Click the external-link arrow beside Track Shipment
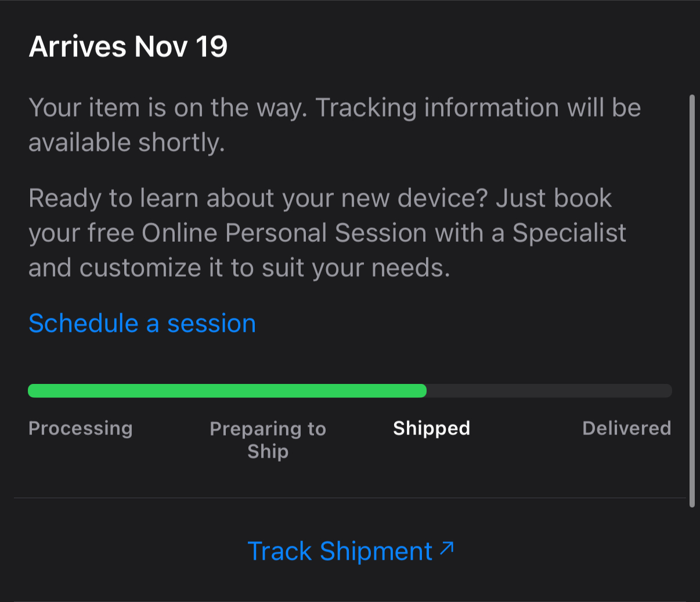 (x=446, y=548)
